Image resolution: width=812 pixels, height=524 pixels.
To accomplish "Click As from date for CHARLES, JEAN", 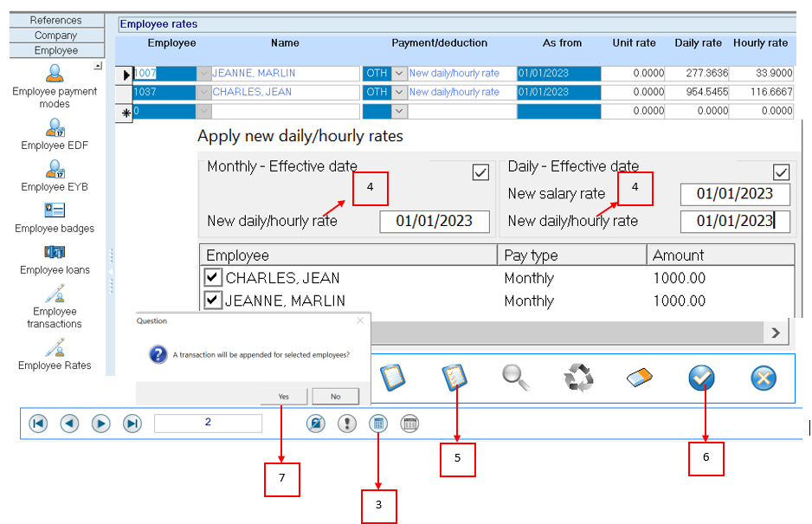I will (558, 92).
